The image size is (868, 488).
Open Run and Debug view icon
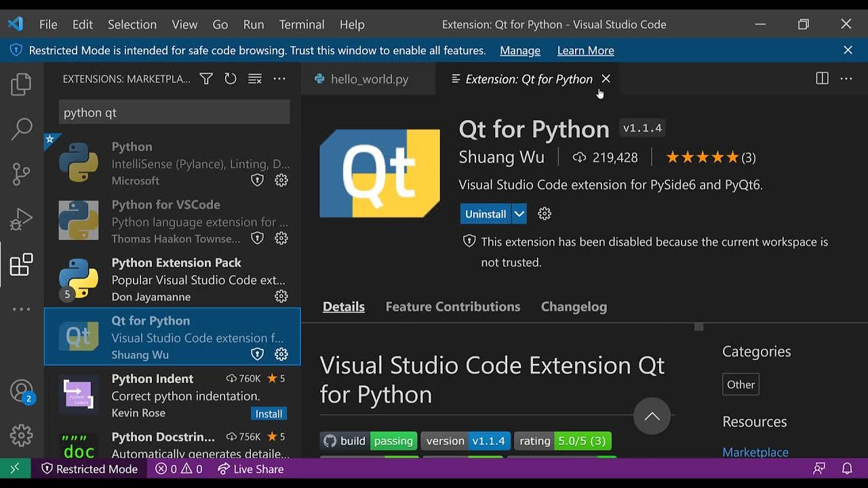coord(21,219)
